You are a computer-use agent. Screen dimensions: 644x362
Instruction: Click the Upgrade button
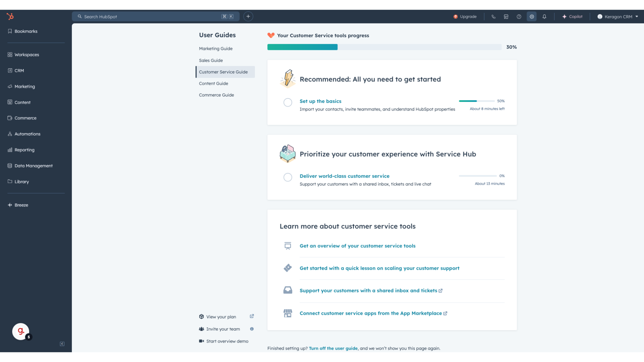pyautogui.click(x=465, y=16)
